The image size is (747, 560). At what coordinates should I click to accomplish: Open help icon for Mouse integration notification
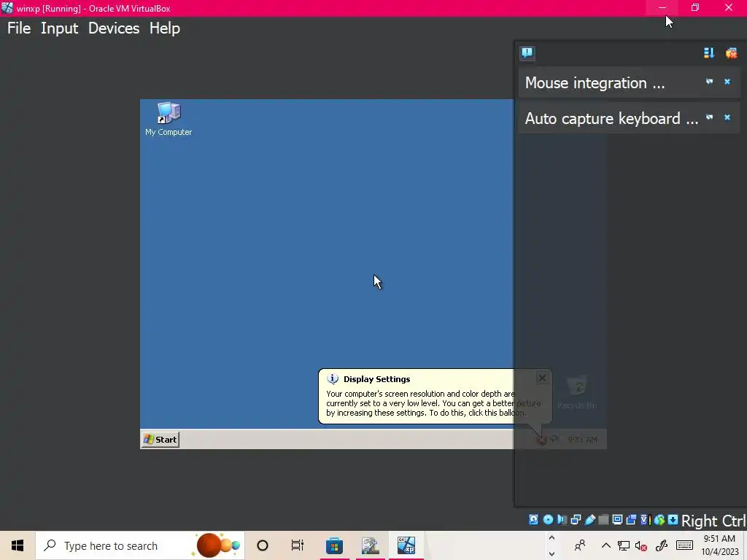709,82
